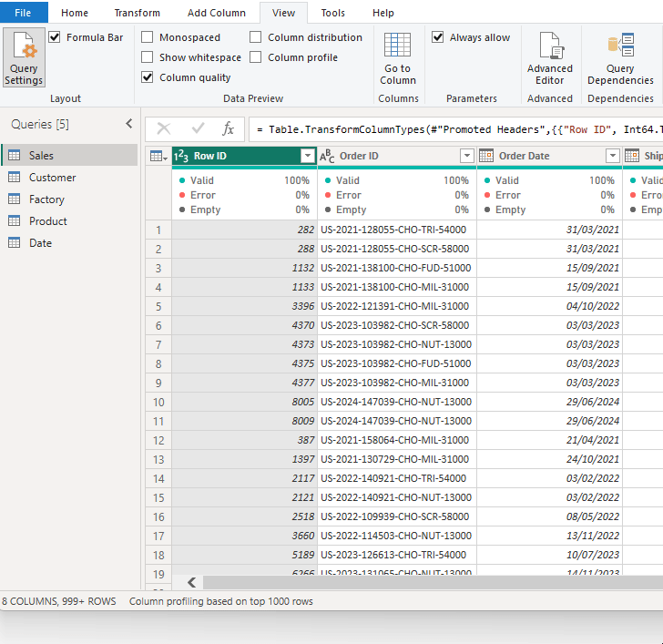The image size is (663, 644).
Task: Select Row ID cell 5189
Action: [244, 555]
